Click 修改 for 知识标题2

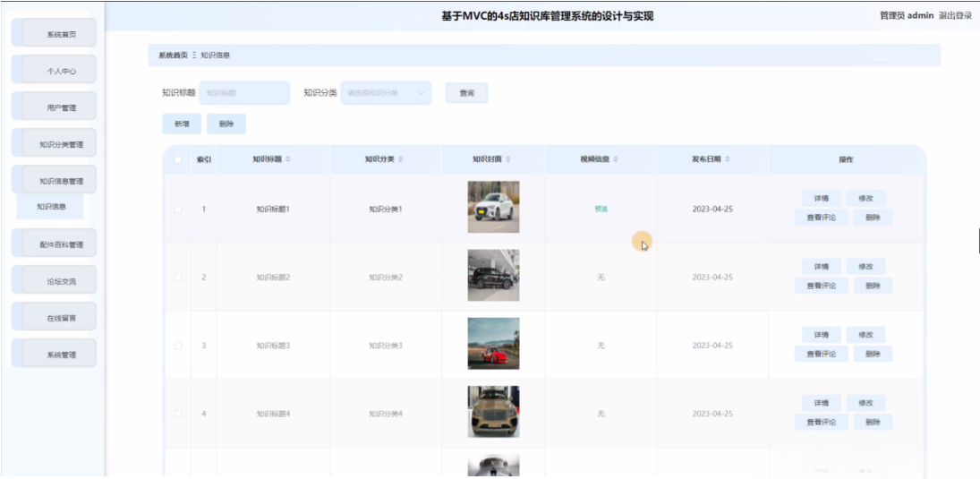865,267
